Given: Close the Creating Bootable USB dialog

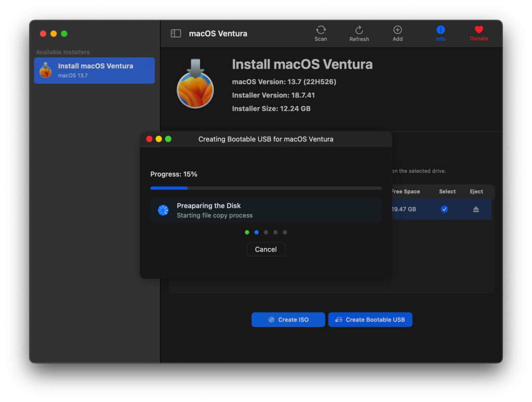Looking at the screenshot, I should 149,139.
